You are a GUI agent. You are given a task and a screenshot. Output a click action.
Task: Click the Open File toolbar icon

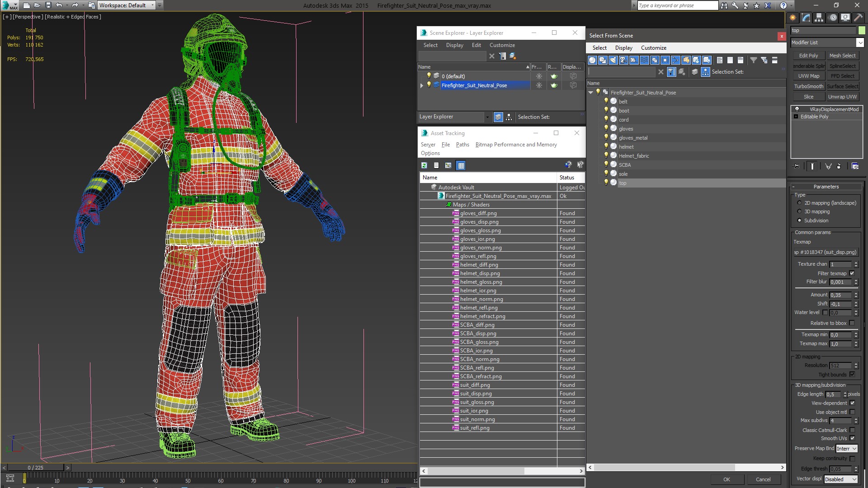(38, 5)
